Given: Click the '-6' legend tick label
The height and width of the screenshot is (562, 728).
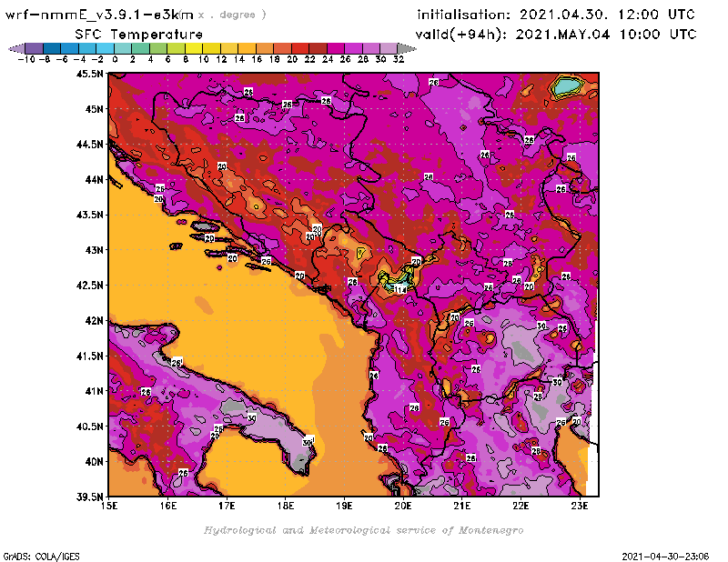Looking at the screenshot, I should click(x=62, y=60).
